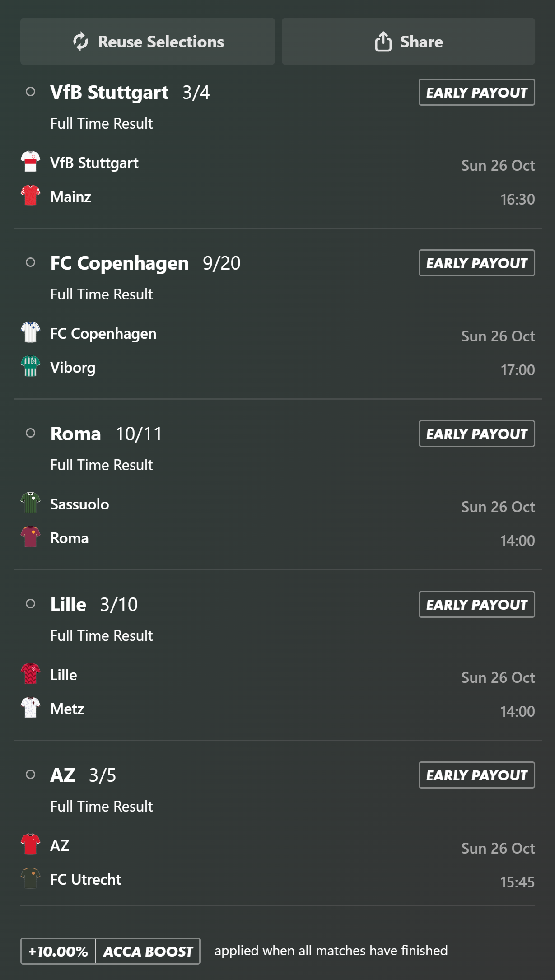
Task: Open the AZ 3/5 selection heading
Action: pos(83,775)
